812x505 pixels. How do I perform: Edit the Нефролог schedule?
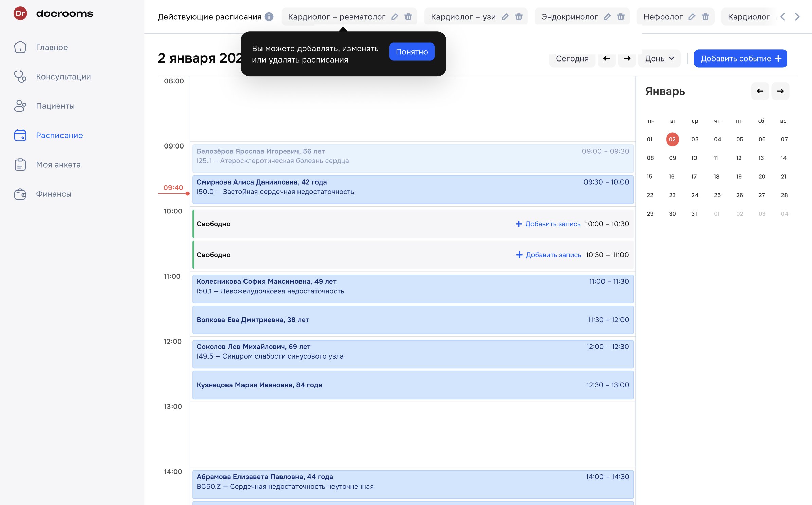(692, 17)
